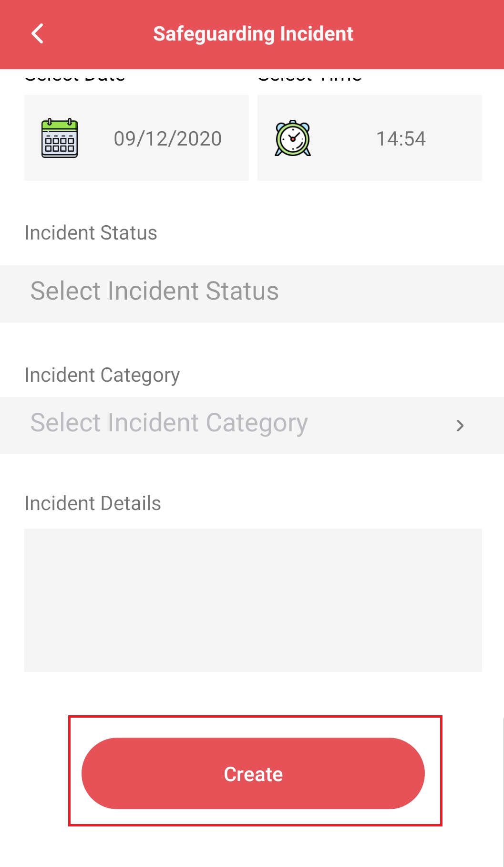The height and width of the screenshot is (867, 504).
Task: Expand Incident Category with the right chevron
Action: 459,426
